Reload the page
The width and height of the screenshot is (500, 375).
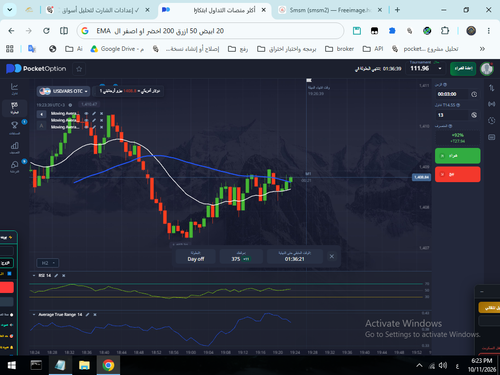[x=46, y=31]
